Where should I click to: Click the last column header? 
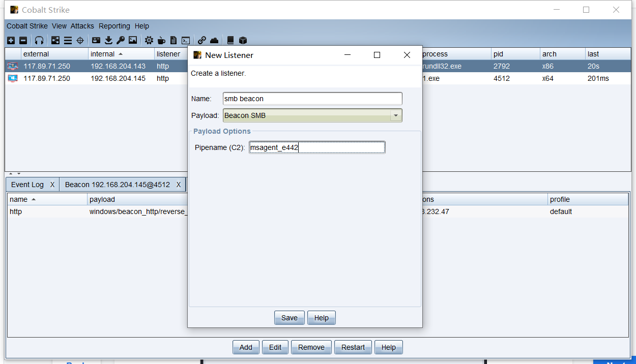point(608,54)
